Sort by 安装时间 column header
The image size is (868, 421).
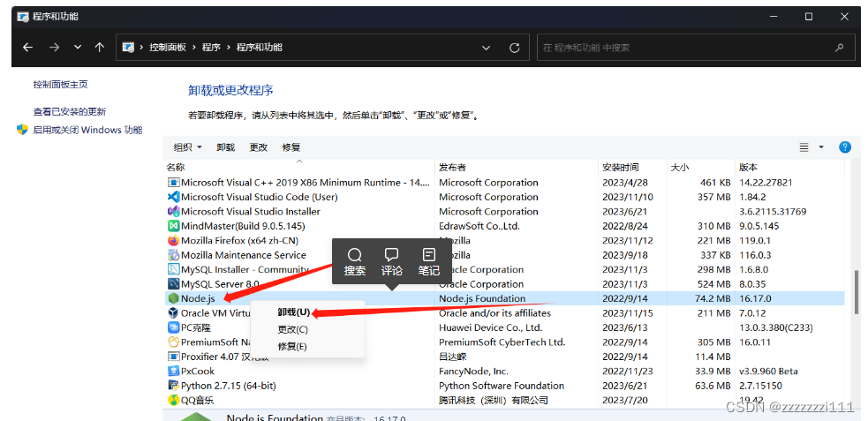click(x=621, y=167)
